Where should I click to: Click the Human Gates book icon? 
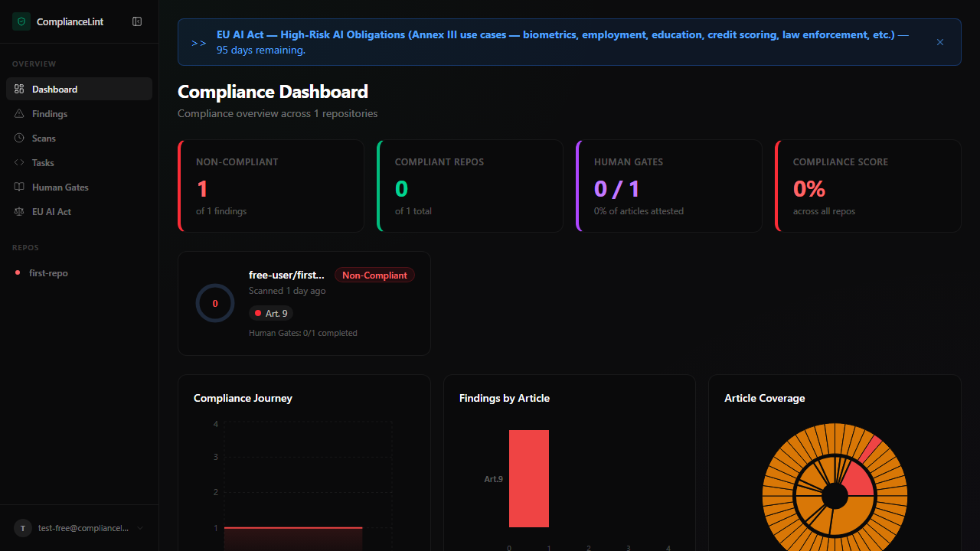point(19,187)
